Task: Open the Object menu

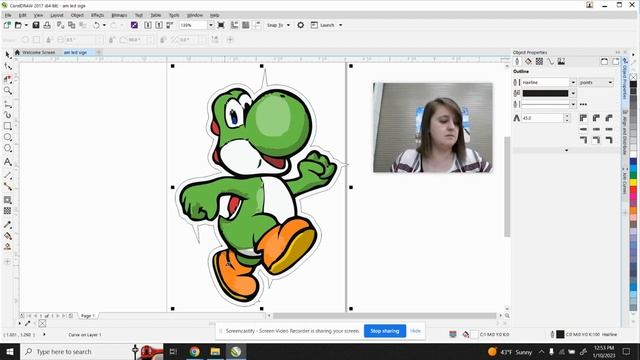Action: click(x=77, y=15)
